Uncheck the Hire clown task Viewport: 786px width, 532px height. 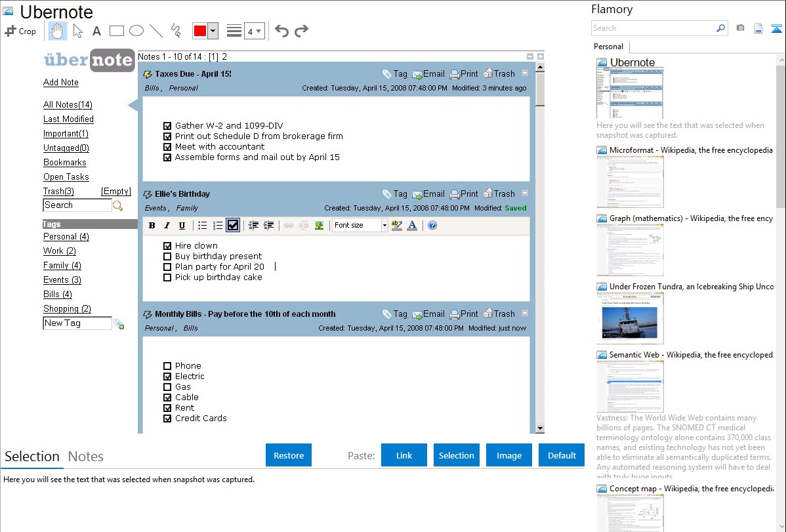pos(167,246)
